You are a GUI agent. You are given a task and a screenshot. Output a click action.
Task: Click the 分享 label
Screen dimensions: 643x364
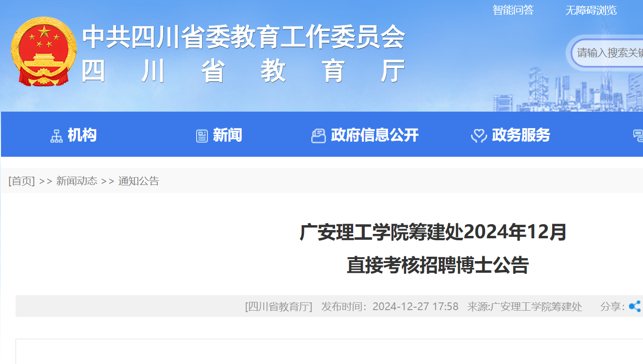pos(612,306)
